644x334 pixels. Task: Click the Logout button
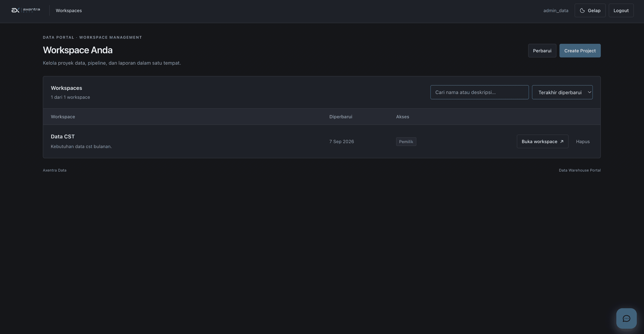pyautogui.click(x=621, y=10)
